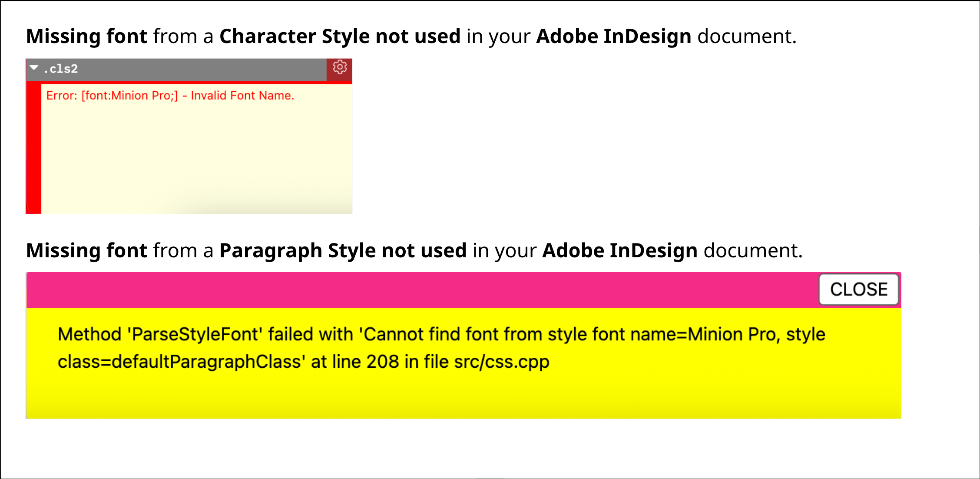
Task: Open the gear settings icon on .cls2 panel
Action: point(340,68)
